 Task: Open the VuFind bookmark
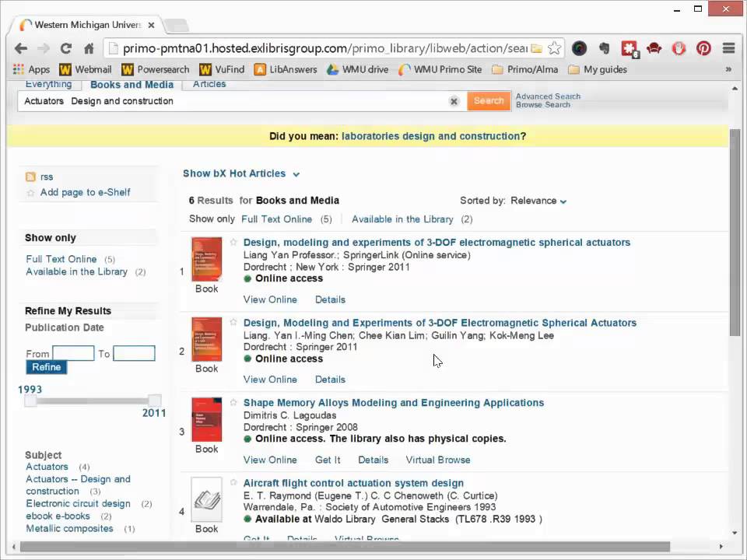(222, 69)
